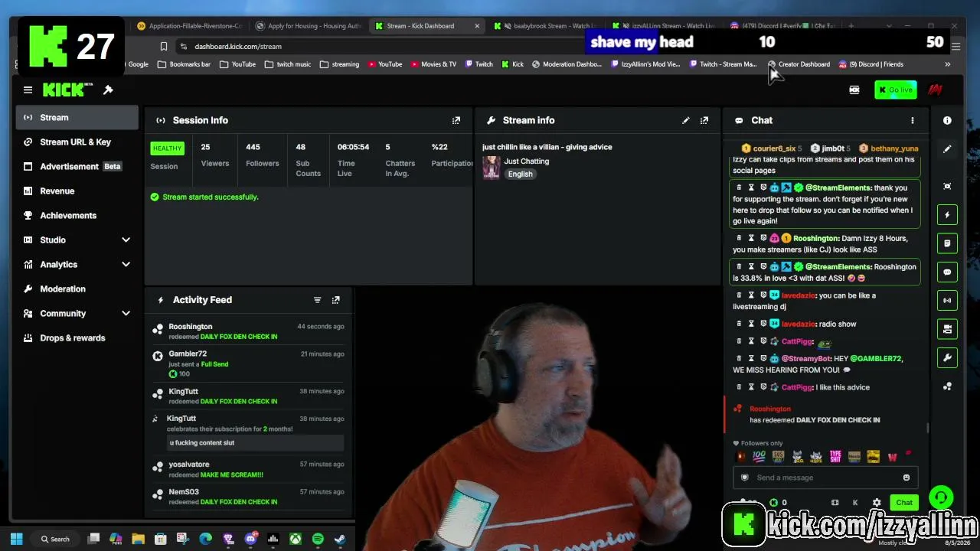Image resolution: width=980 pixels, height=551 pixels.
Task: Click the gavel moderator icon next to Kick logo
Action: click(108, 90)
